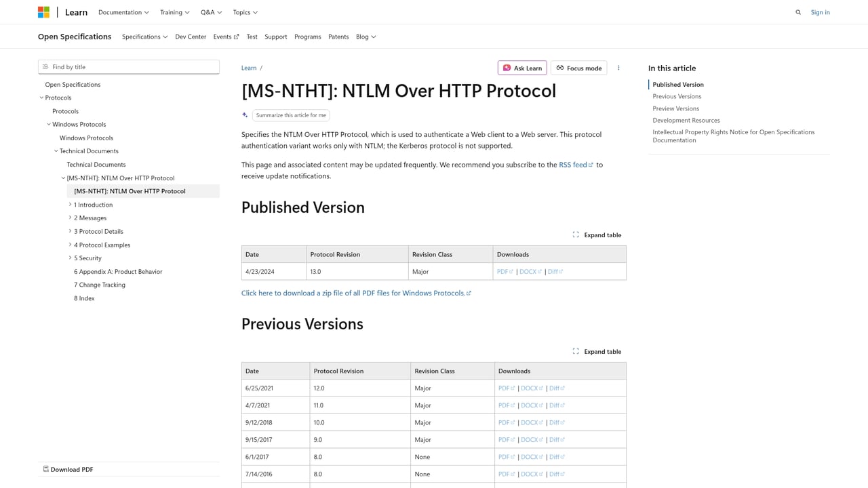The height and width of the screenshot is (488, 868).
Task: Collapse the Windows Protocols tree node
Action: pos(48,124)
